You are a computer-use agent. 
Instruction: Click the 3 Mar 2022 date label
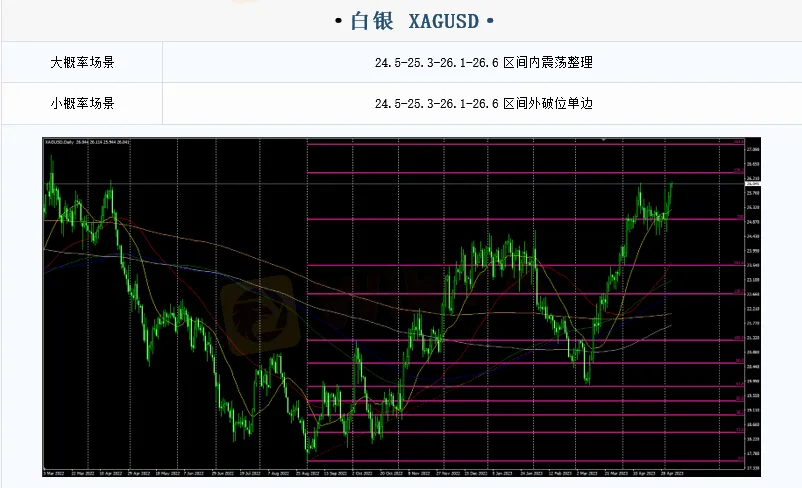tap(55, 473)
